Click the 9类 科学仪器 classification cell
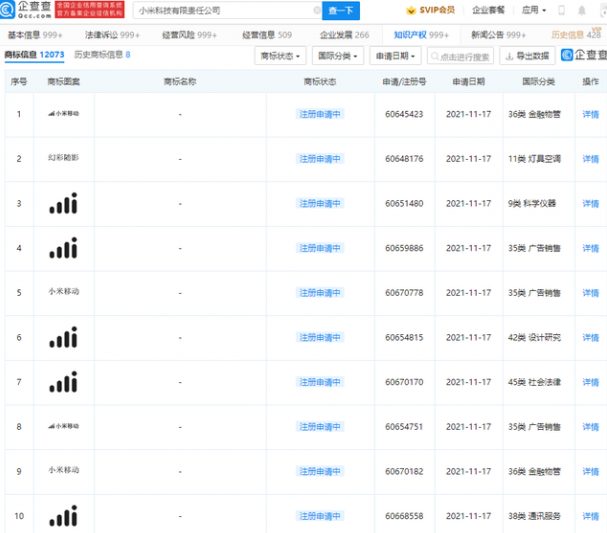The image size is (607, 533). pyautogui.click(x=532, y=203)
